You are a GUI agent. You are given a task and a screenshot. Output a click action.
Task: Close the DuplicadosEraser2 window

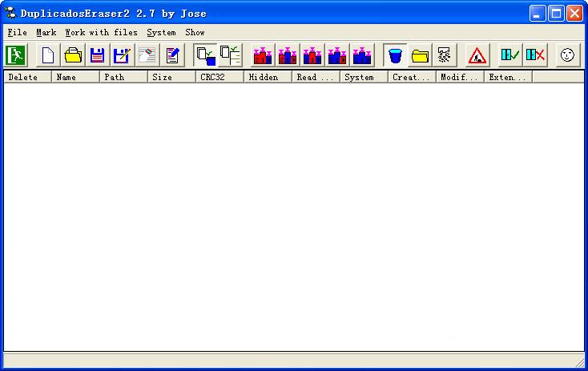574,14
